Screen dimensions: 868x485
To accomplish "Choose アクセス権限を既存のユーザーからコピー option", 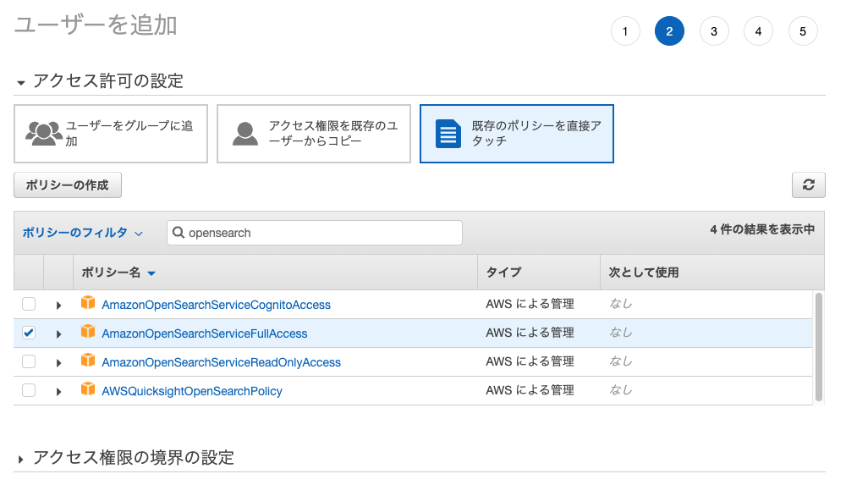I will [x=314, y=134].
